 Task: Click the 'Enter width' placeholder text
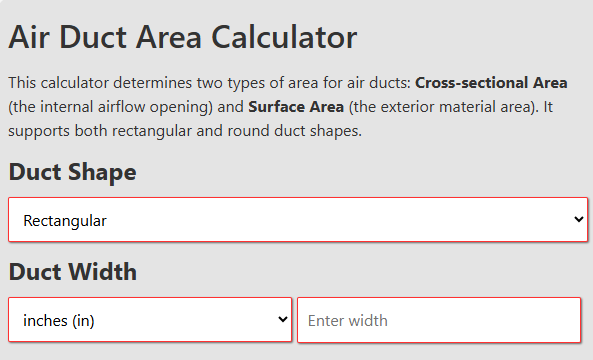point(348,321)
